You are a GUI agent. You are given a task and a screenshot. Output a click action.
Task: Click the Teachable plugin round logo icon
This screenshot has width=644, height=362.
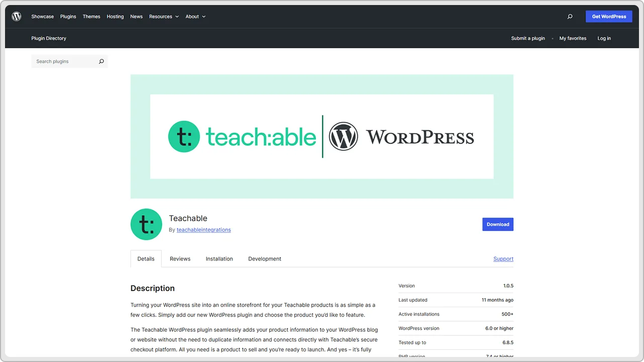pyautogui.click(x=146, y=224)
